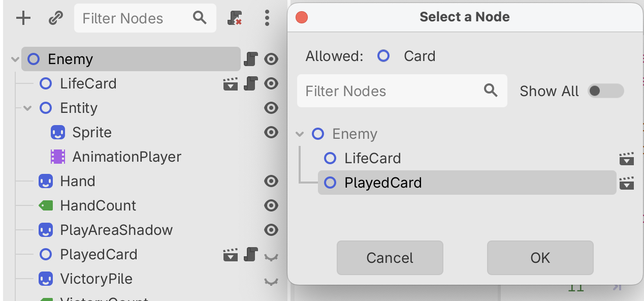Image resolution: width=644 pixels, height=301 pixels.
Task: Open LifeCard scene in editor icon
Action: (x=231, y=84)
